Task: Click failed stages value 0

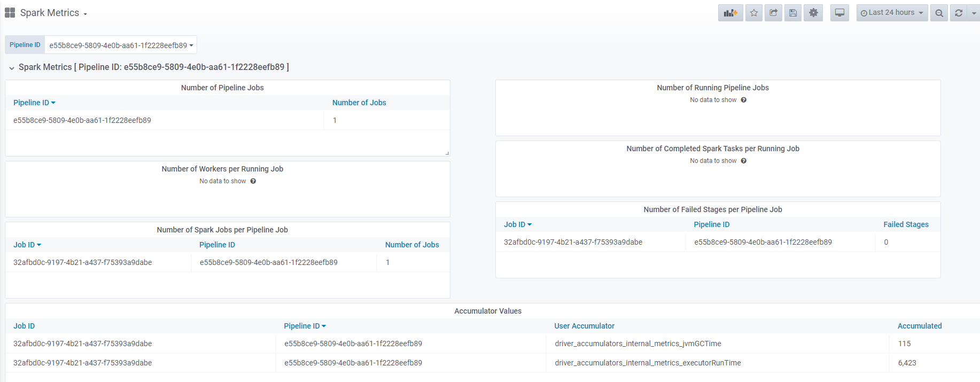Action: [886, 242]
